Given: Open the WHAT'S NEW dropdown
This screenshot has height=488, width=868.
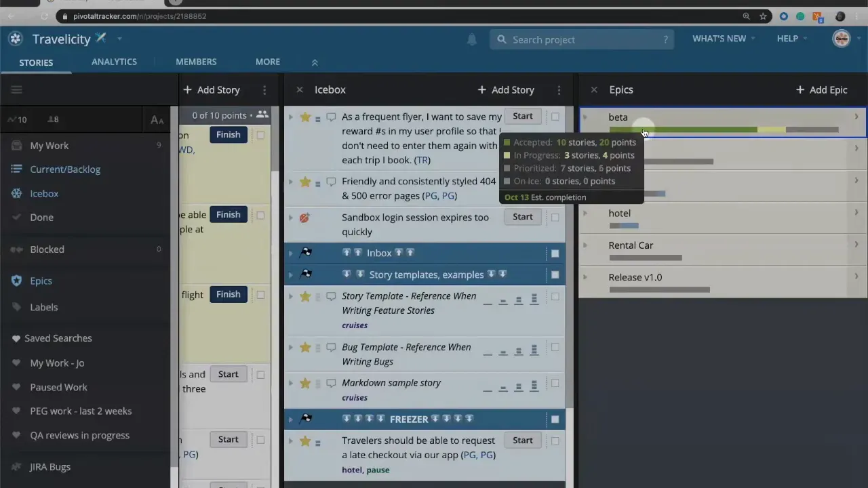Looking at the screenshot, I should [x=723, y=39].
